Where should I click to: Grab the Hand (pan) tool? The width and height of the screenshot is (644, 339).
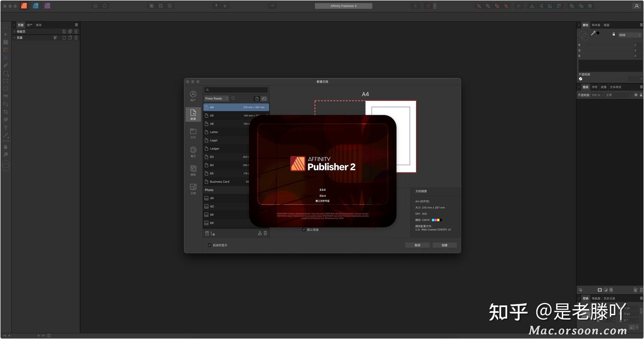(x=6, y=147)
